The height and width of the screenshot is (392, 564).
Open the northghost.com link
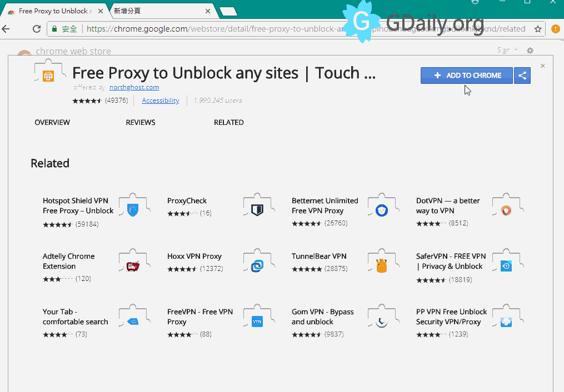click(x=134, y=87)
